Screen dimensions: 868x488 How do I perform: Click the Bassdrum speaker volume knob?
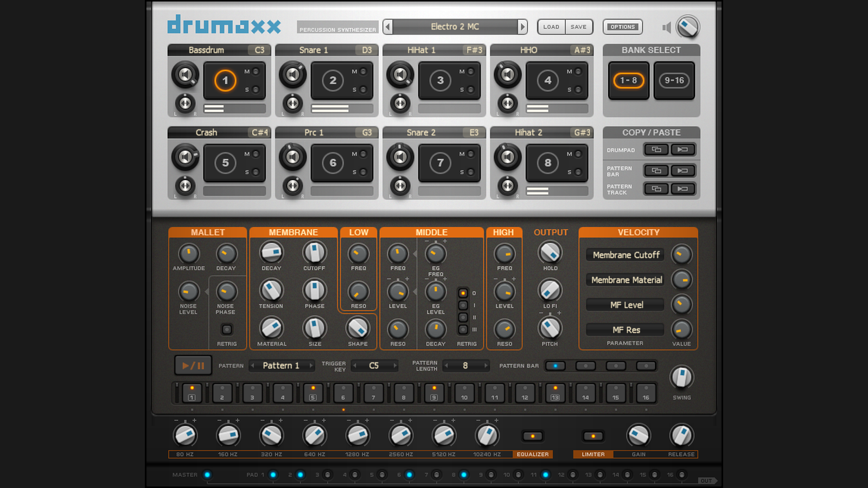click(185, 75)
